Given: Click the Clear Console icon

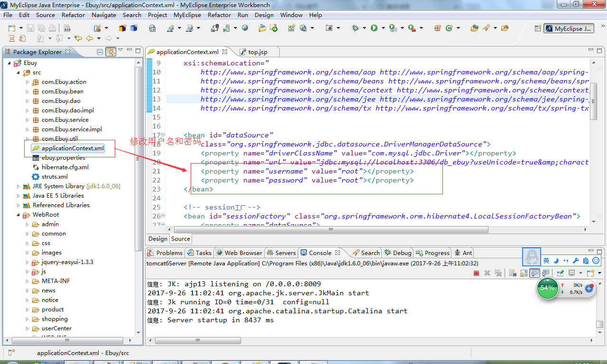Looking at the screenshot, I should 513,273.
